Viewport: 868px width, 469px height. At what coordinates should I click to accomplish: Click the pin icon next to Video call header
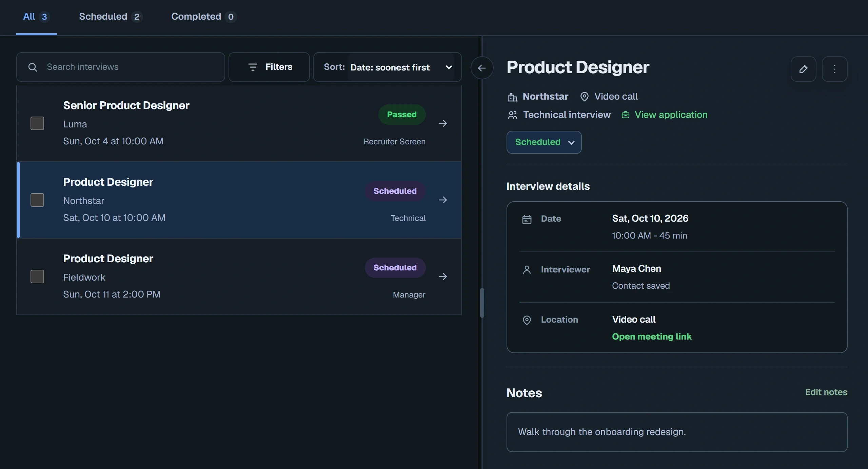[584, 97]
